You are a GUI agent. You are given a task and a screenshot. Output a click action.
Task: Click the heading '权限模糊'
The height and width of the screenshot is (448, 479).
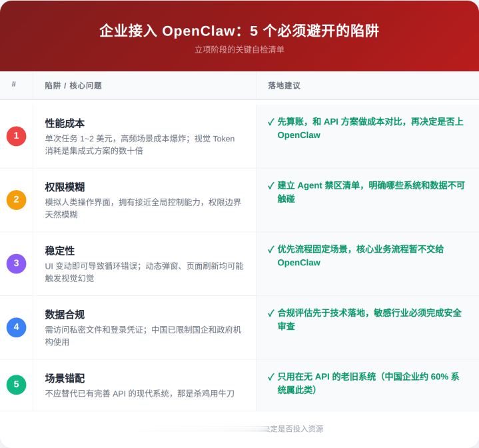click(x=65, y=187)
